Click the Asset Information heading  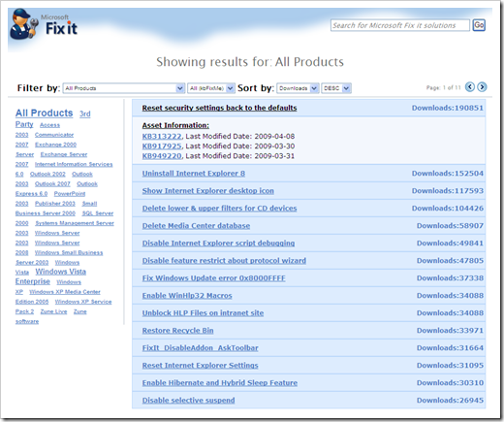[175, 125]
